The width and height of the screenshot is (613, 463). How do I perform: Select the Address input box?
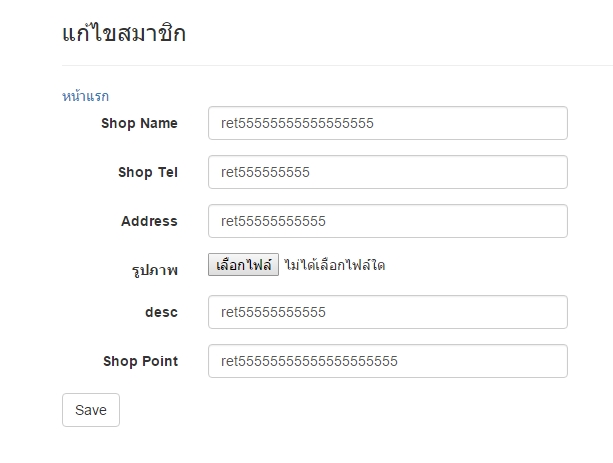point(387,221)
